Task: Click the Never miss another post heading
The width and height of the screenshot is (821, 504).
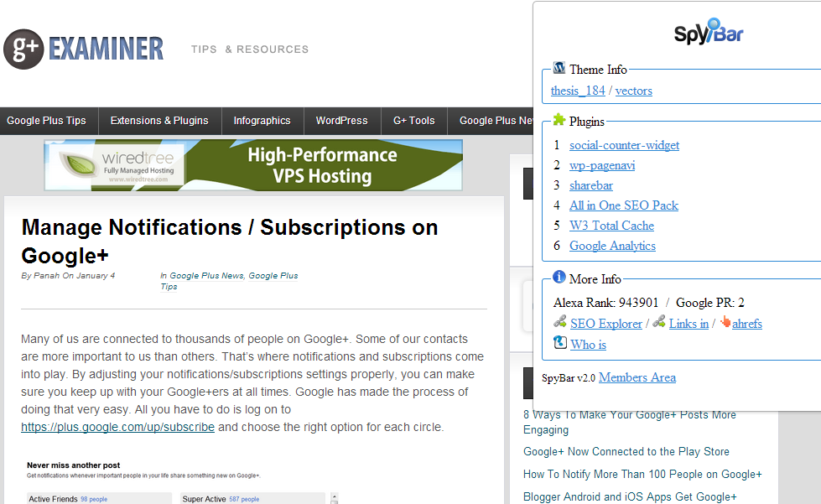Action: click(73, 465)
